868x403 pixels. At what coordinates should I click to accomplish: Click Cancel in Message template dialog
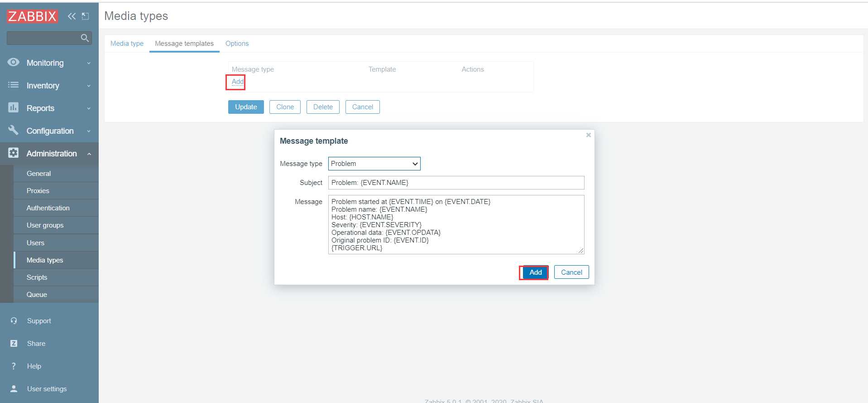tap(571, 272)
